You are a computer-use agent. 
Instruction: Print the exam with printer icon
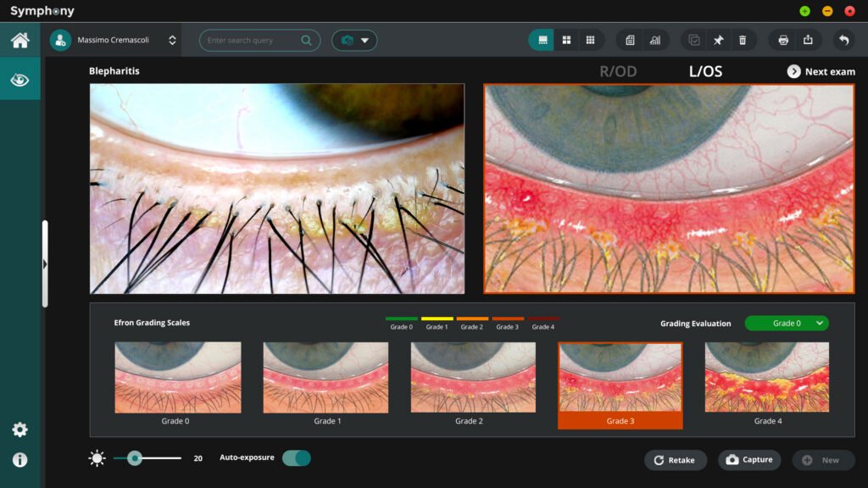[x=783, y=40]
